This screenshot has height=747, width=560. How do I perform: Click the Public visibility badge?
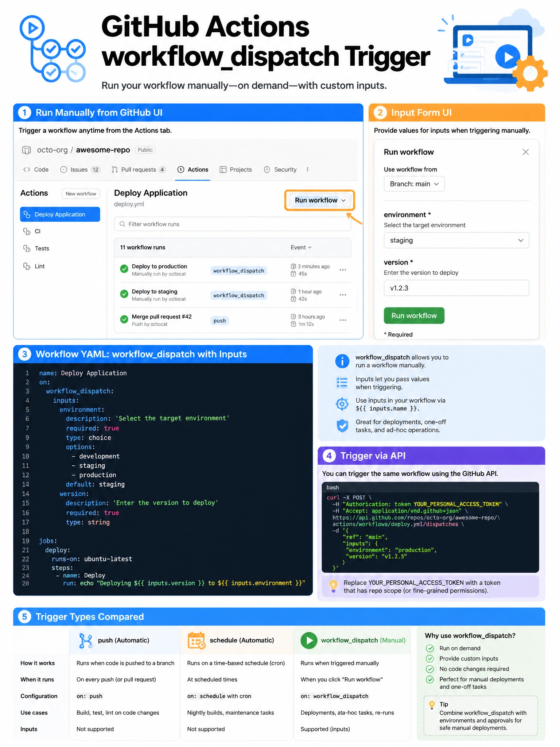pos(145,150)
